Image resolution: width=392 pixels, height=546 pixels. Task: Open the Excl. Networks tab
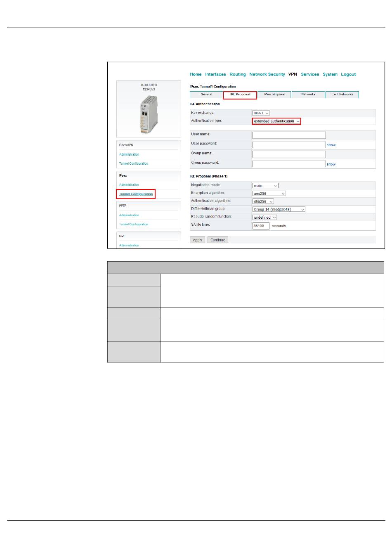(342, 95)
